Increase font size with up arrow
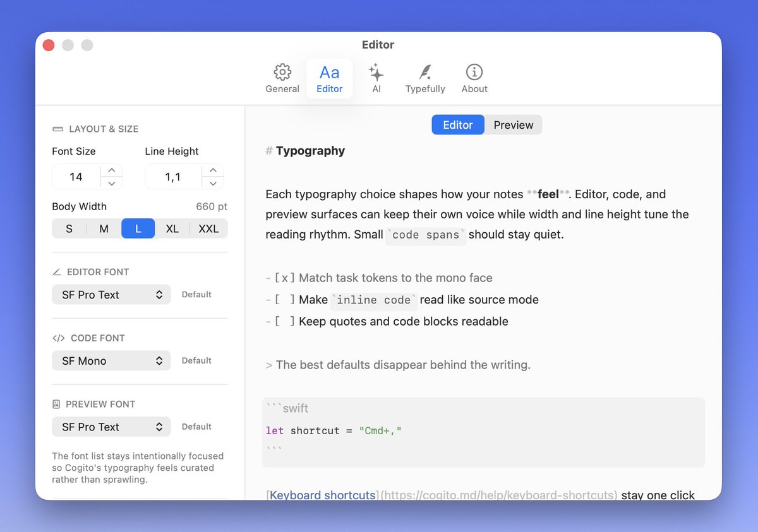The width and height of the screenshot is (758, 532). click(x=112, y=170)
